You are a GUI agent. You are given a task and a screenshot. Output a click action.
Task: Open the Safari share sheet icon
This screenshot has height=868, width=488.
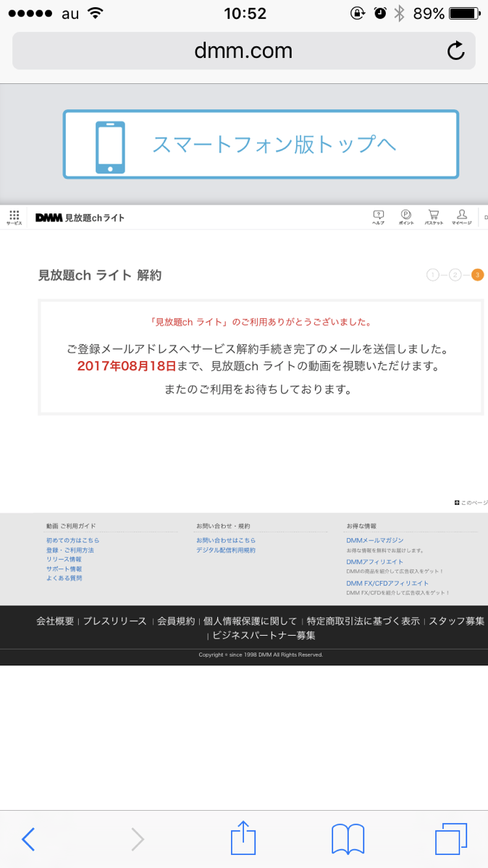click(x=243, y=837)
